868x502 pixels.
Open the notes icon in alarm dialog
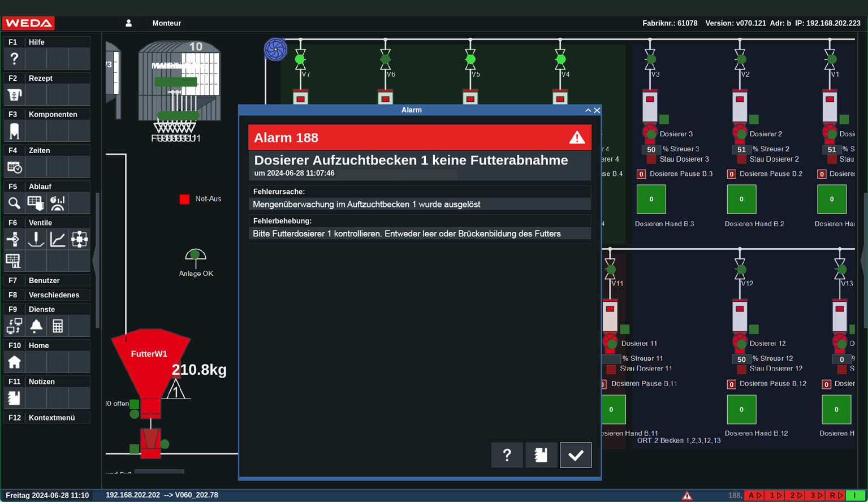point(541,455)
